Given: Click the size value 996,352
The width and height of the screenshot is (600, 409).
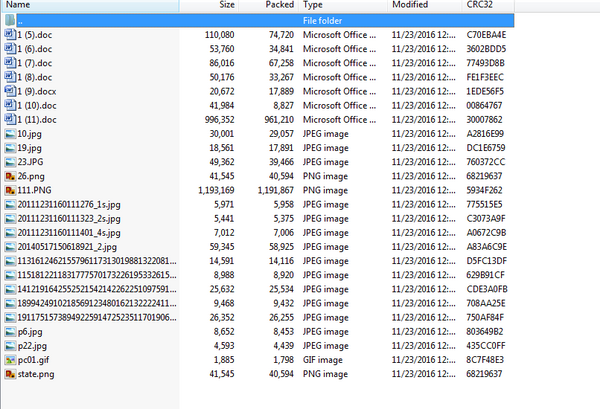Looking at the screenshot, I should pos(219,120).
